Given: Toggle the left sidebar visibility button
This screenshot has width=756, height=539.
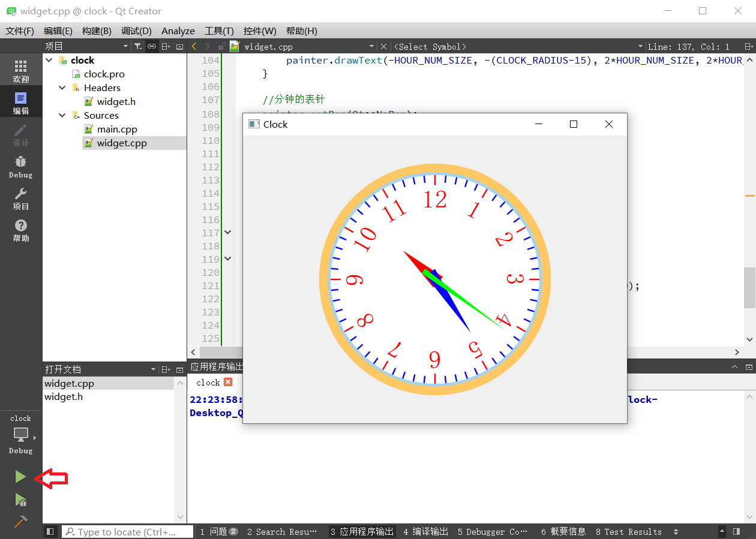Looking at the screenshot, I should coord(50,532).
